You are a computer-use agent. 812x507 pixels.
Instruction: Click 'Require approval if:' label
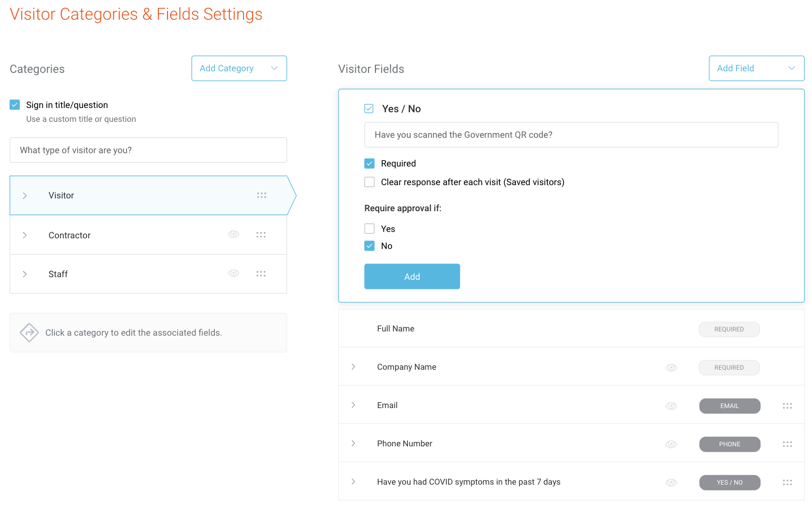coord(403,208)
